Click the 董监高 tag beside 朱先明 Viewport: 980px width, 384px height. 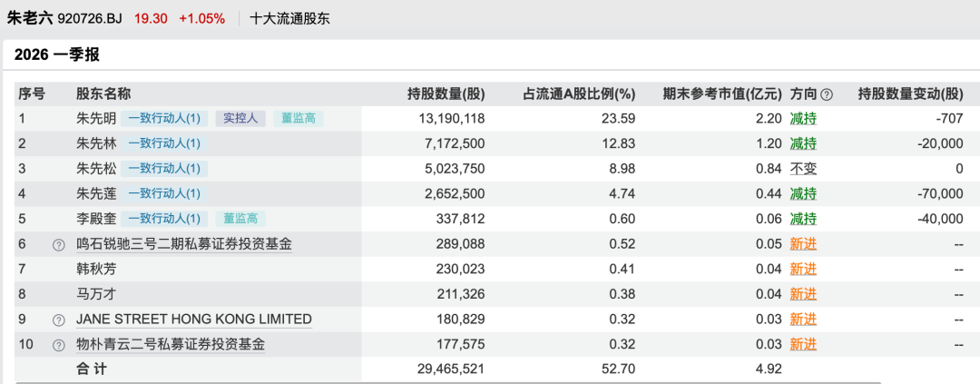[x=298, y=118]
